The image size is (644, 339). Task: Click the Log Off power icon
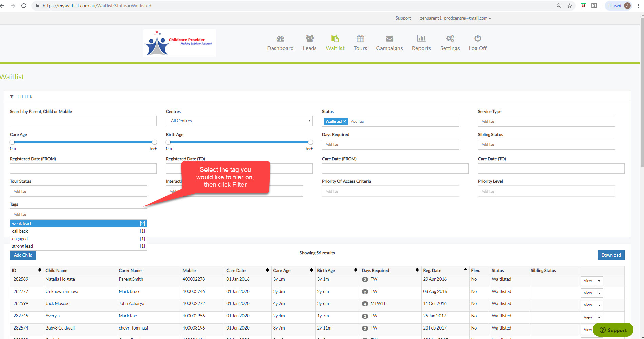tap(477, 38)
